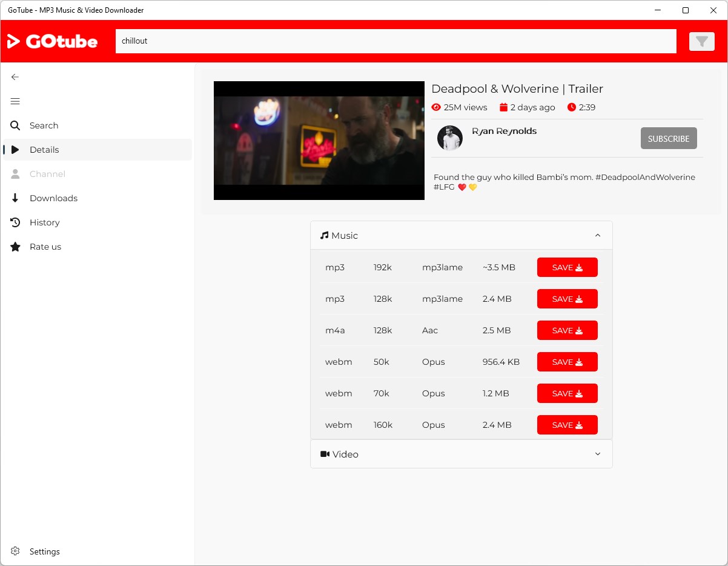
Task: Click the 192k bitrate cell
Action: tap(383, 267)
